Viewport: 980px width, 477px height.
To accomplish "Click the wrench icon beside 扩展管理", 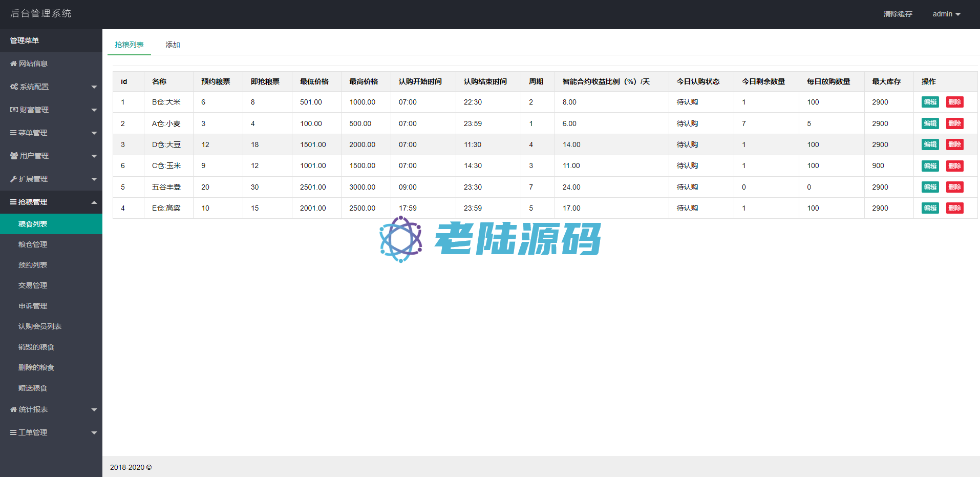I will click(13, 179).
